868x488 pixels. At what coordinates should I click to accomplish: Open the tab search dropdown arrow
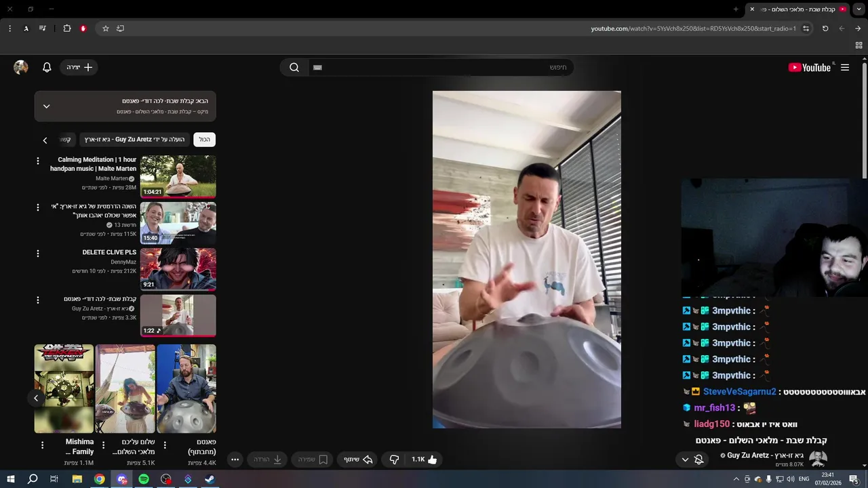[x=859, y=9]
